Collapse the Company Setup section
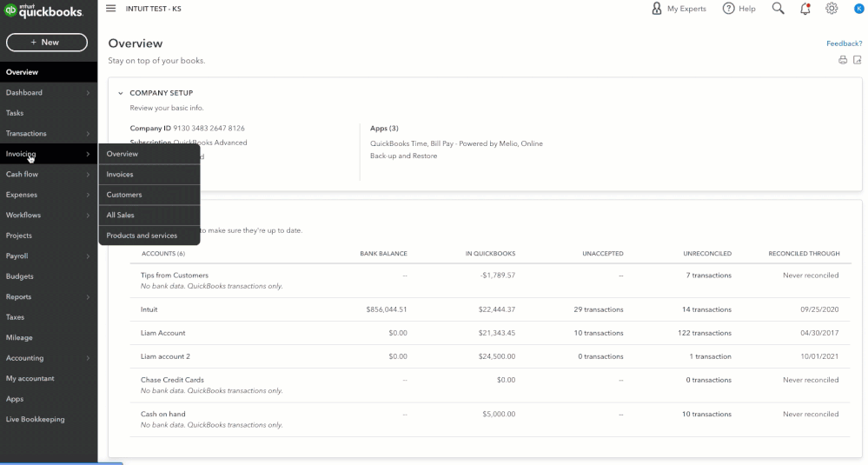 click(120, 93)
